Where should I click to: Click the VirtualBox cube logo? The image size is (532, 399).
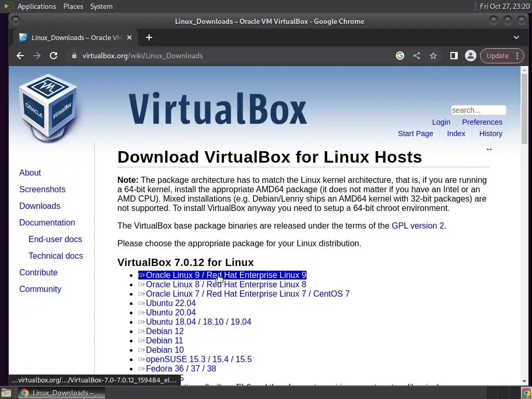(x=48, y=107)
